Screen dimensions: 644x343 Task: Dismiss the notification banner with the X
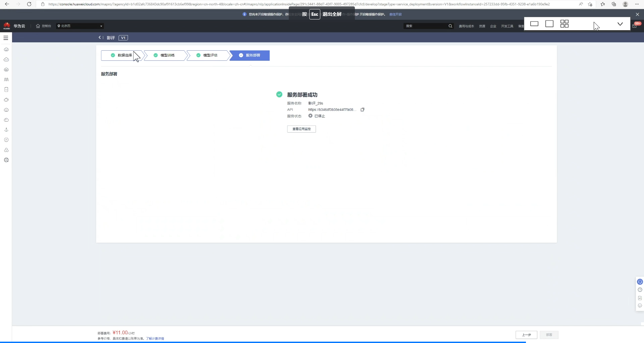coord(637,14)
